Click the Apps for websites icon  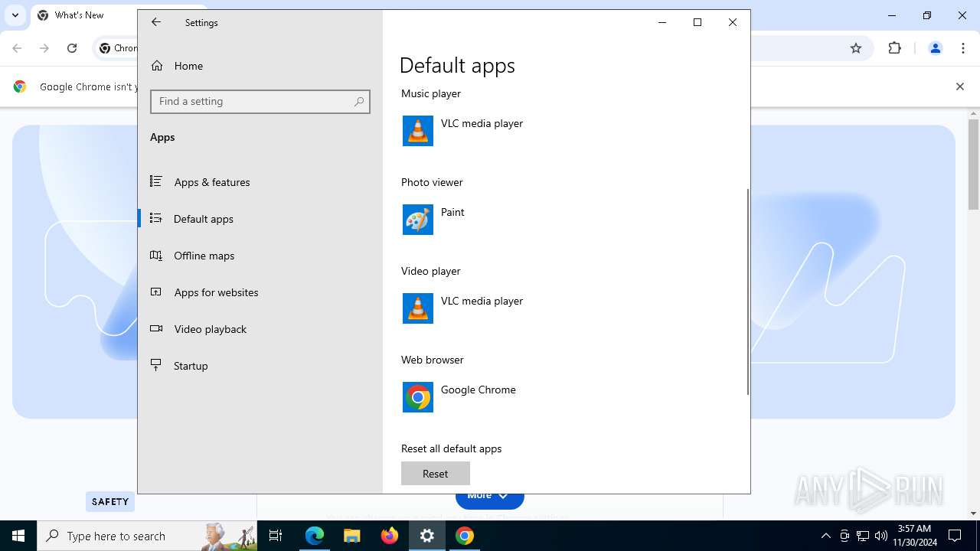pyautogui.click(x=156, y=292)
